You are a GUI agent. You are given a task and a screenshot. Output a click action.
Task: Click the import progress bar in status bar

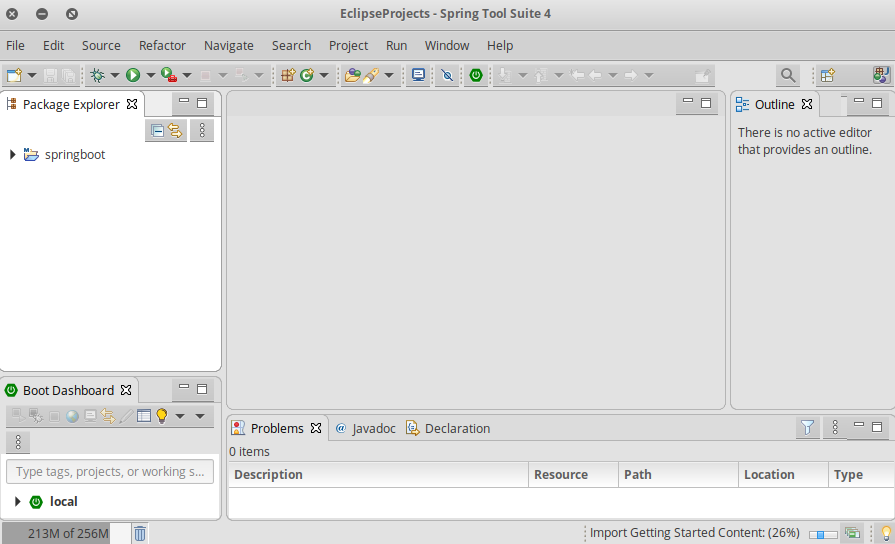click(x=823, y=534)
